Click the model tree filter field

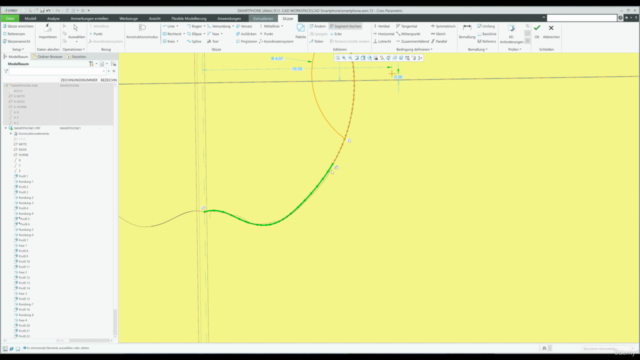pos(56,71)
